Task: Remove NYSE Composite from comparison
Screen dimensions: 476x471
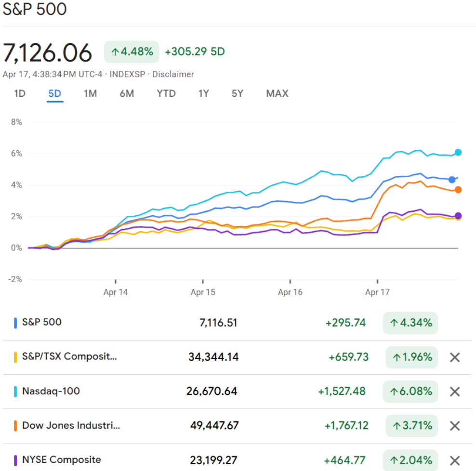Action: (454, 460)
